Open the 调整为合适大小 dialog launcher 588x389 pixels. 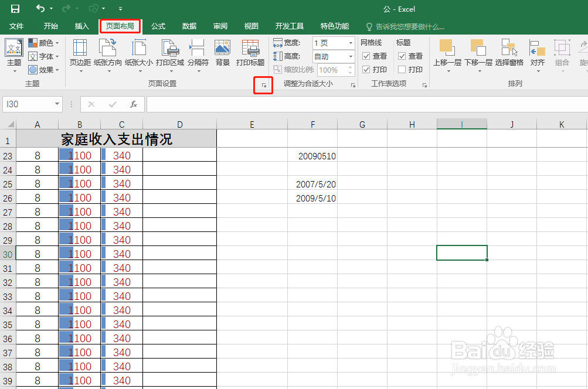click(353, 86)
